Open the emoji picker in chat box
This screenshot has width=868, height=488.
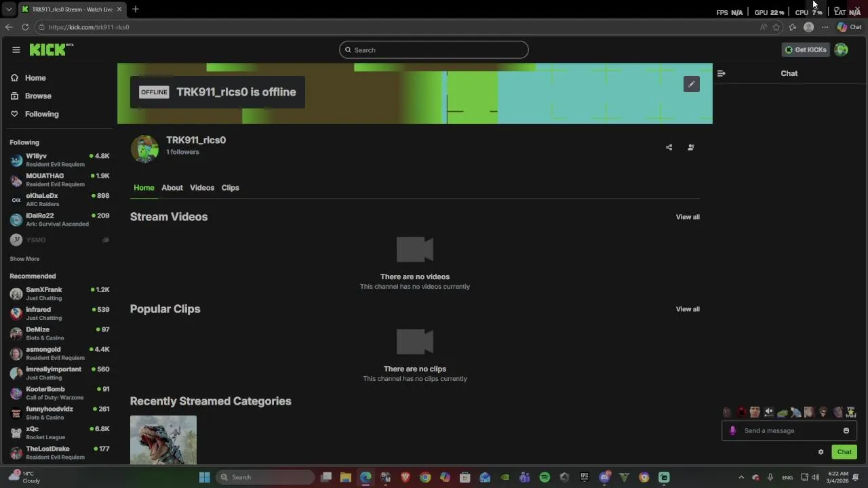846,430
